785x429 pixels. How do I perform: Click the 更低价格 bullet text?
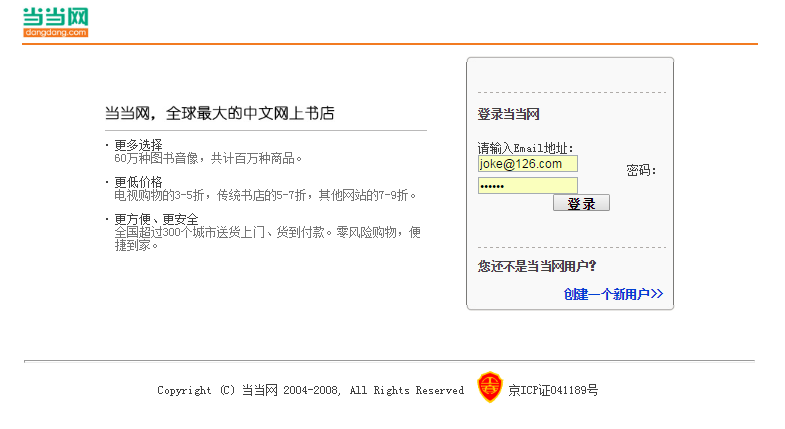click(138, 182)
